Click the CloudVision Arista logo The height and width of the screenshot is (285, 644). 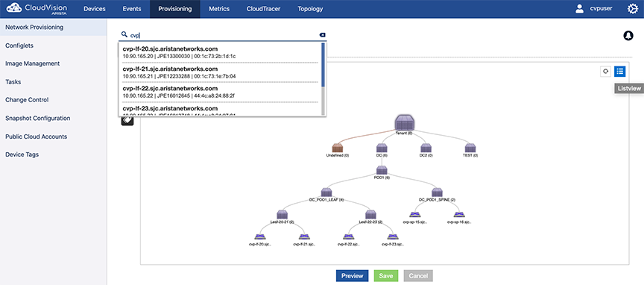pyautogui.click(x=37, y=9)
